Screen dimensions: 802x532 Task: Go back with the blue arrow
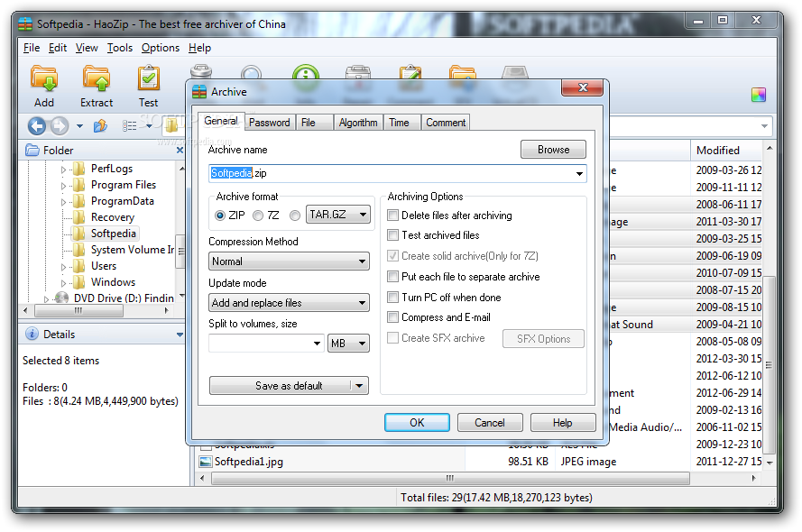click(37, 125)
